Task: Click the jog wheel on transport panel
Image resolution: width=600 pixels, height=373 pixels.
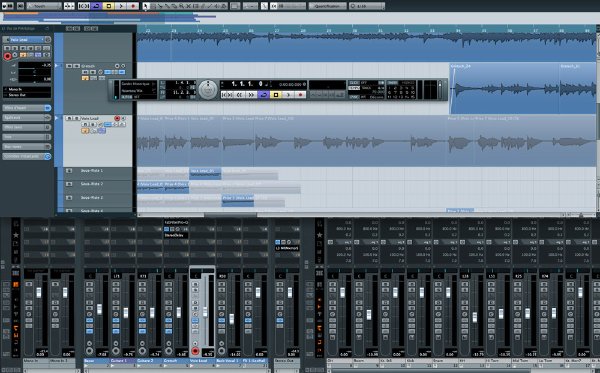Action: coord(208,90)
